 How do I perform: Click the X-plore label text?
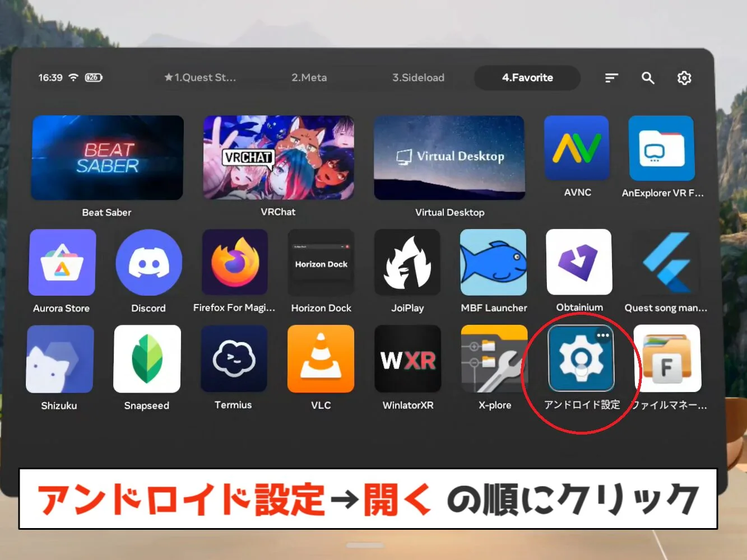pyautogui.click(x=495, y=405)
